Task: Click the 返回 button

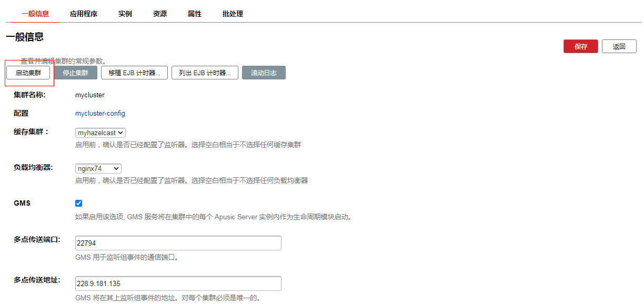Action: (x=619, y=46)
